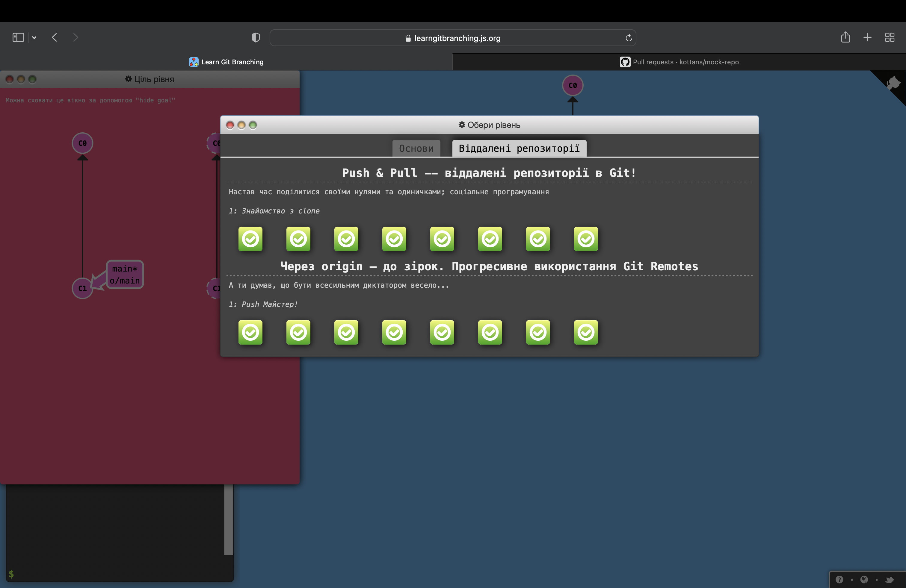Open seventh level in Push & Pull section
Viewport: 906px width, 588px height.
pos(538,239)
